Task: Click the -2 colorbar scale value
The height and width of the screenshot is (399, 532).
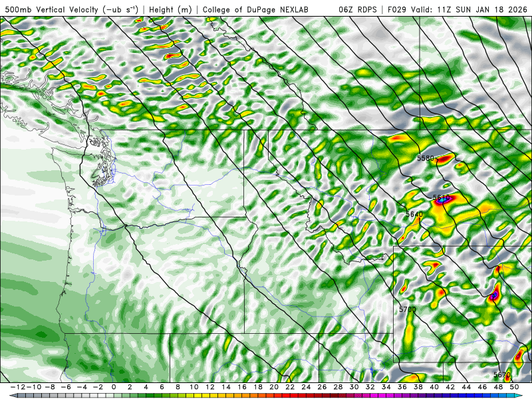Action: pos(98,387)
